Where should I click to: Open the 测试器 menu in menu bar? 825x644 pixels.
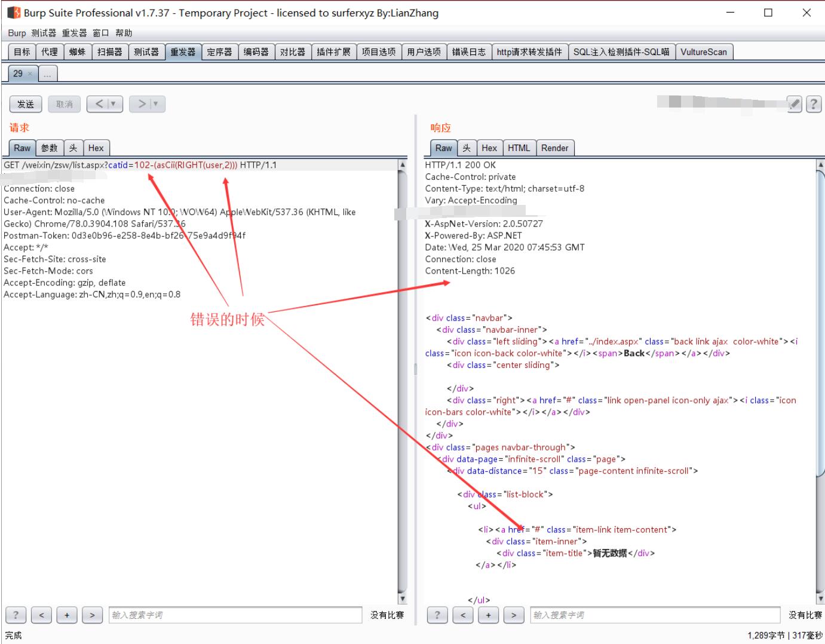click(44, 33)
